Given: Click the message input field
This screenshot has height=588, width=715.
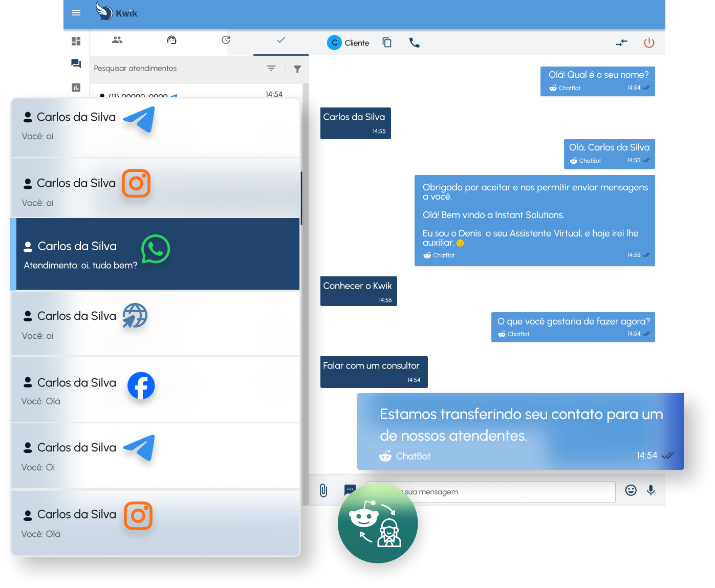Looking at the screenshot, I should [x=491, y=492].
